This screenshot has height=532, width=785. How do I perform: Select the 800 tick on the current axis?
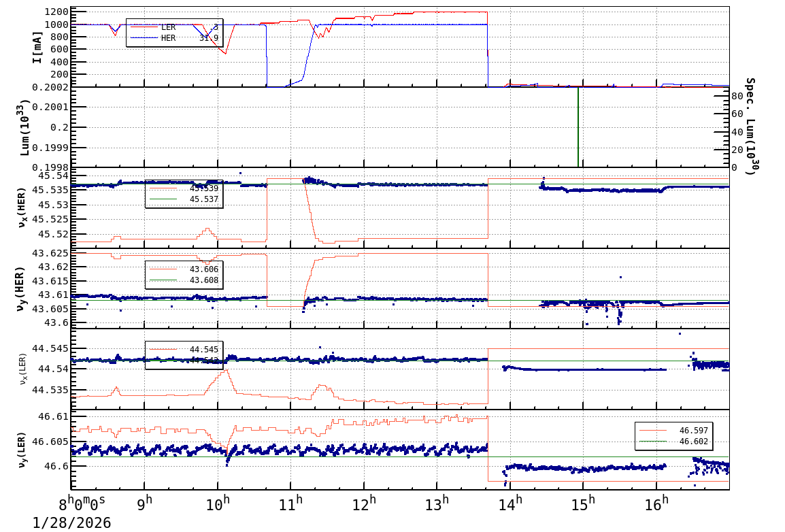coord(59,37)
